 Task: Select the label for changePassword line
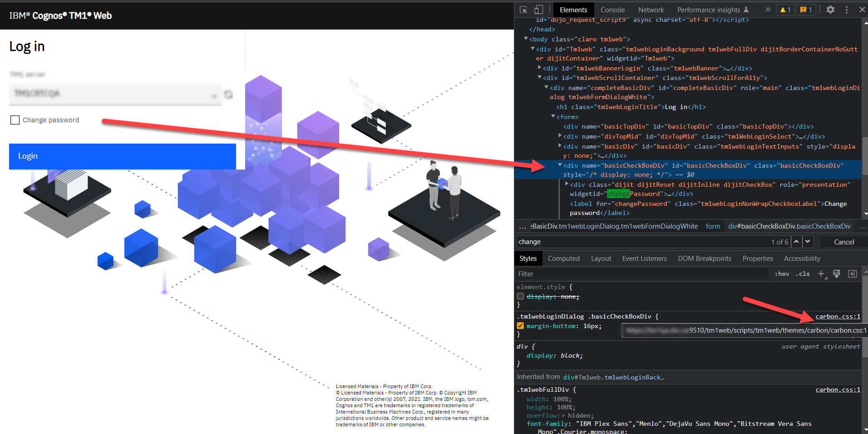click(x=708, y=208)
